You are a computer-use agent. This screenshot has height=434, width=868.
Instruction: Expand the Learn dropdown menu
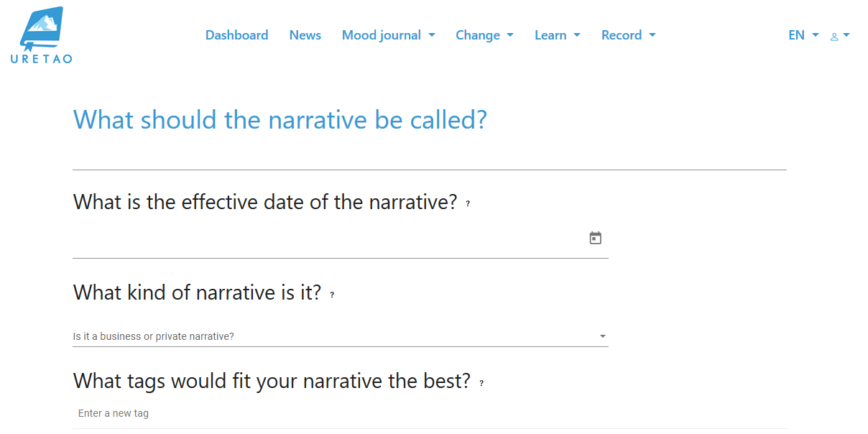pos(557,35)
